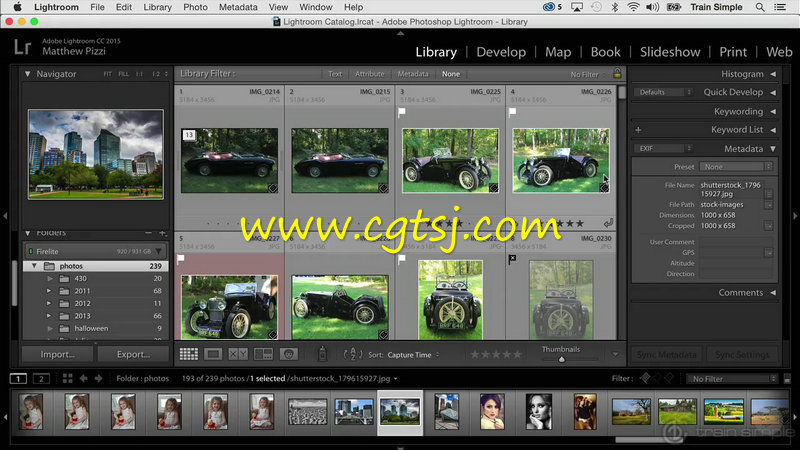Image resolution: width=800 pixels, height=450 pixels.
Task: Expand the Histogram panel
Action: pos(773,74)
